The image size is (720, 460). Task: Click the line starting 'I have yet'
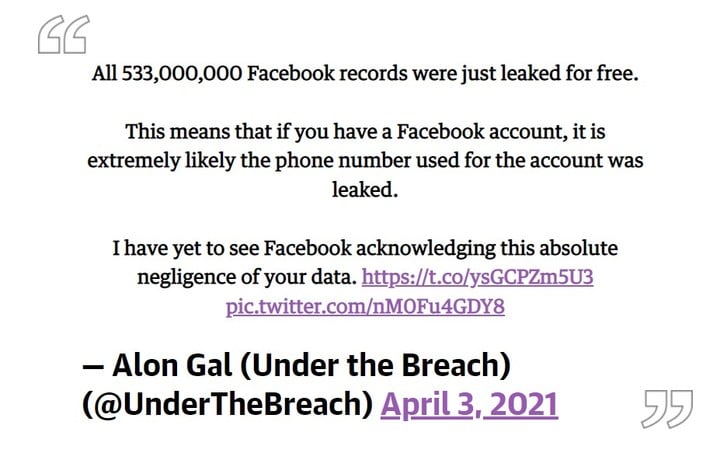click(365, 248)
